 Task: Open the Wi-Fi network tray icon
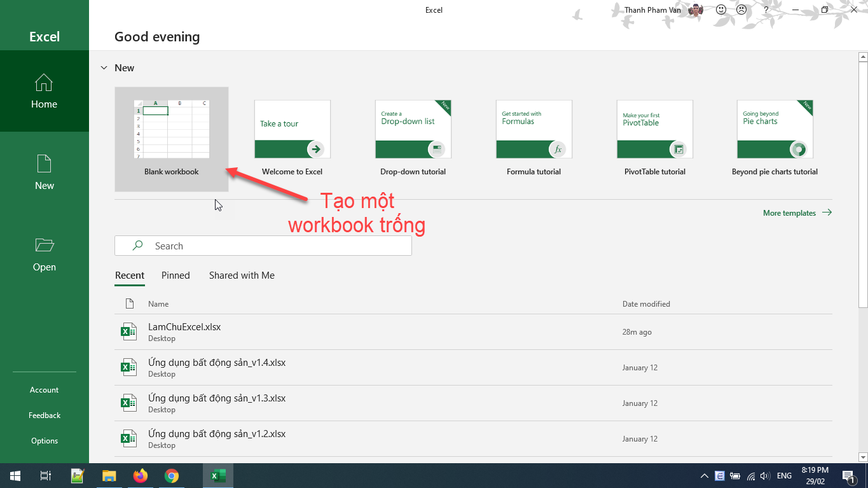[751, 476]
